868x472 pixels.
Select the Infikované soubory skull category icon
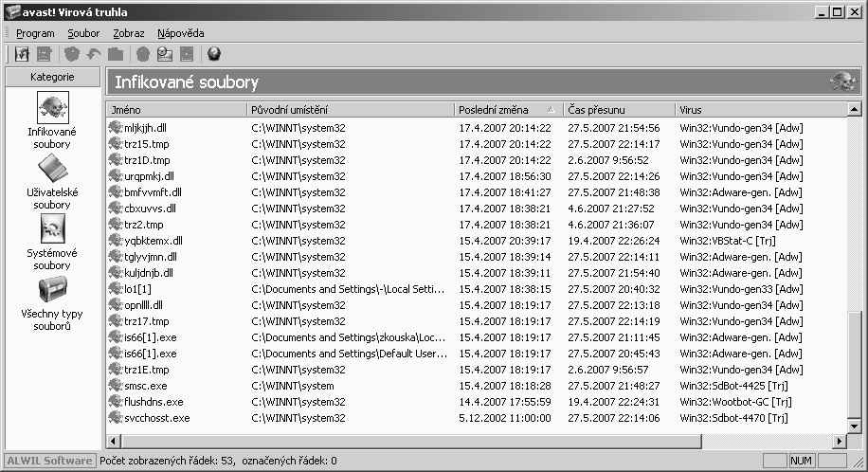tap(52, 107)
